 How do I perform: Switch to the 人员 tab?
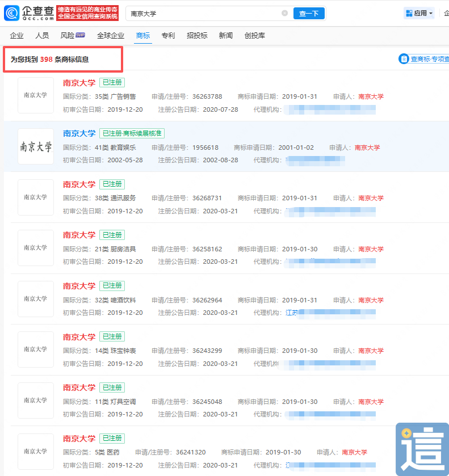point(42,36)
